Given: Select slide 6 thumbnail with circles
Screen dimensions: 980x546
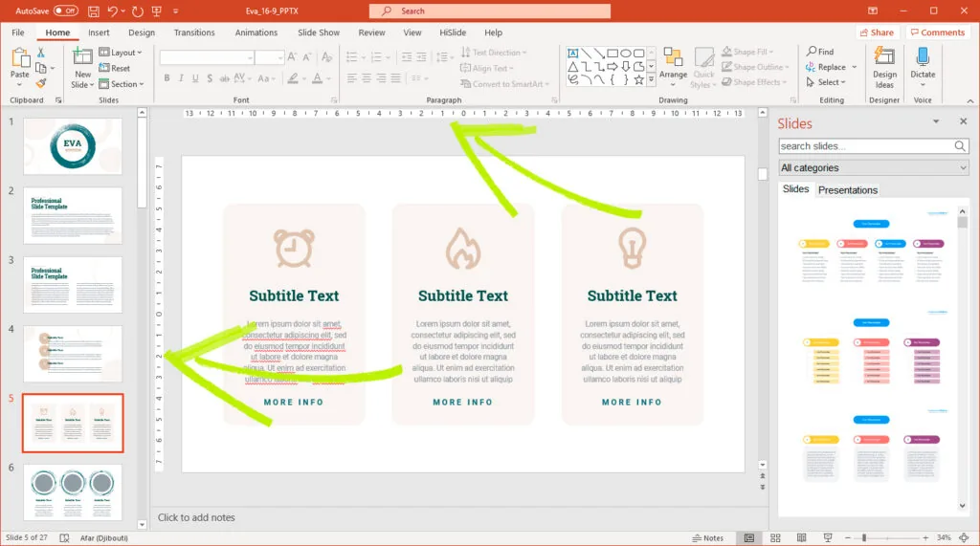Looking at the screenshot, I should [x=73, y=491].
